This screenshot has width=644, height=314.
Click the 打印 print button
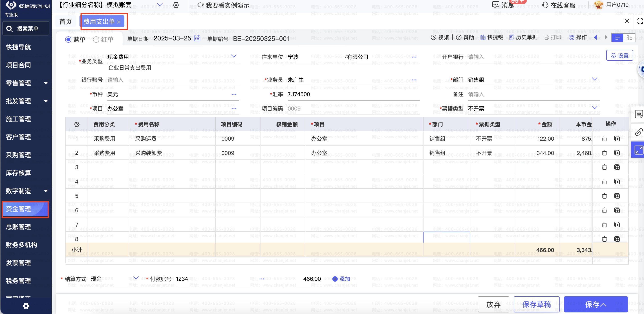click(552, 38)
